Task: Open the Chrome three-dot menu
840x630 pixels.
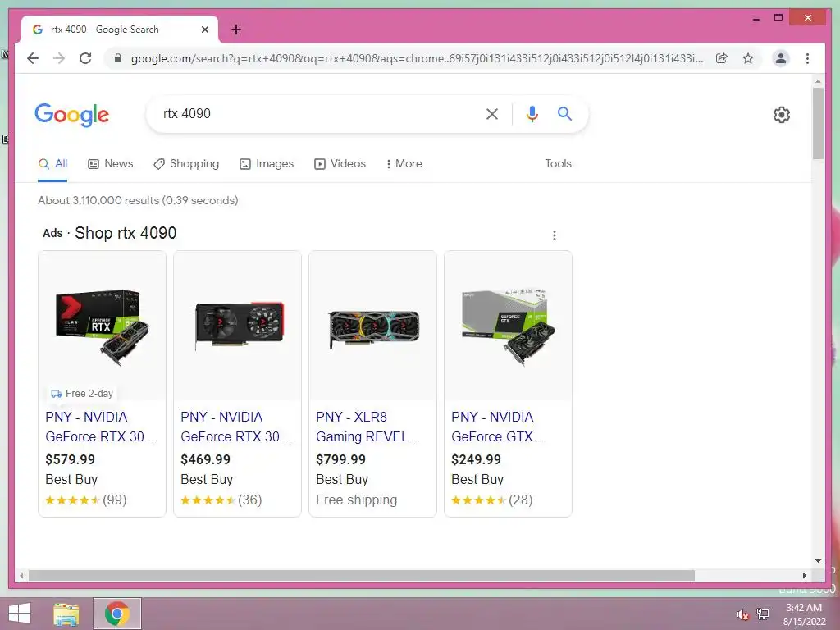Action: point(807,58)
